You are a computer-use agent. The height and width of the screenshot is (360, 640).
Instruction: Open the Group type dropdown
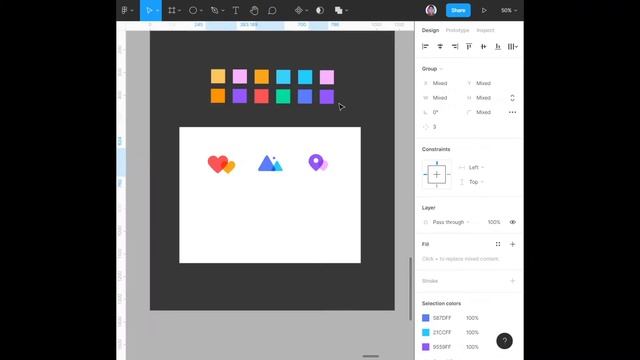coord(432,69)
